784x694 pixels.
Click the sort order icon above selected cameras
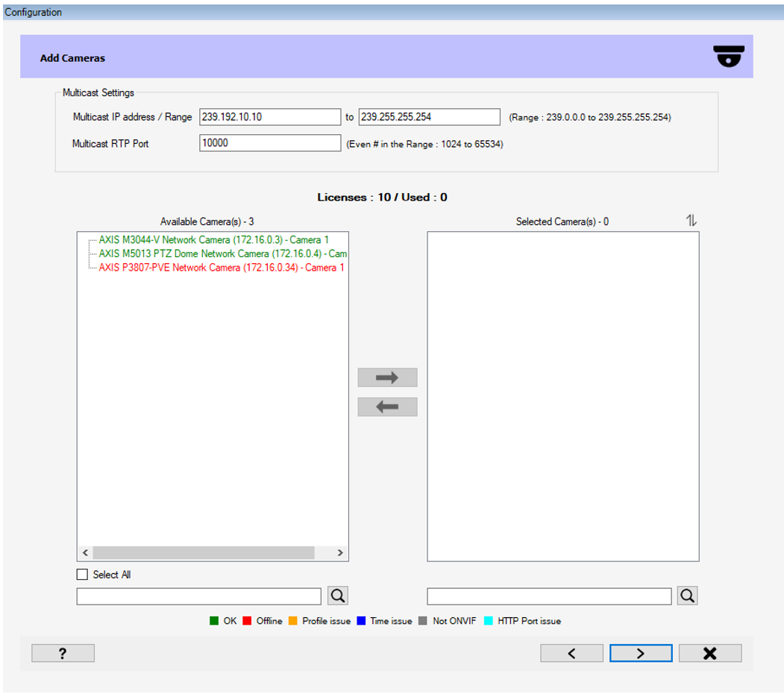tap(692, 221)
